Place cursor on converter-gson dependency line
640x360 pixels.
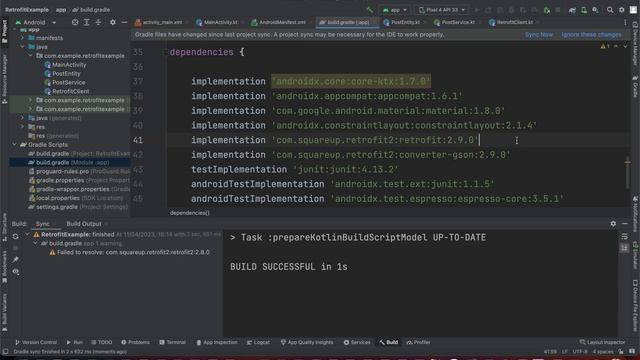(x=351, y=155)
